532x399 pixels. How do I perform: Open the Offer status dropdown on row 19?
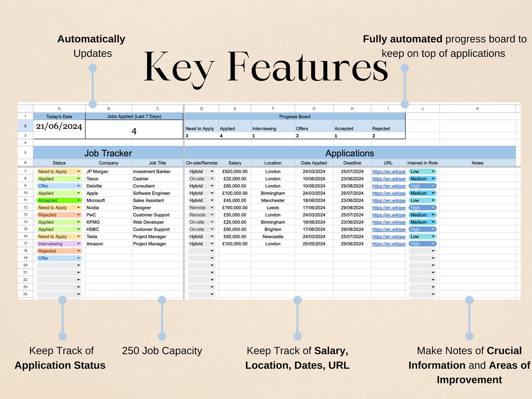point(78,258)
